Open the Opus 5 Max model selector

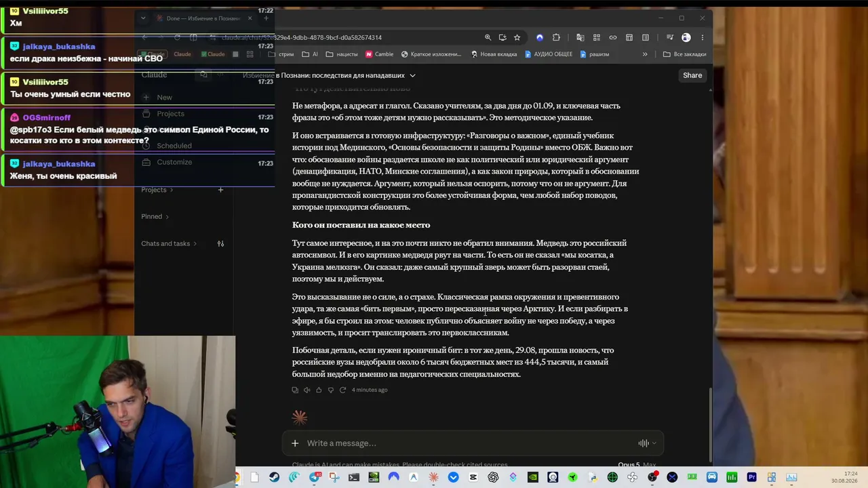[637, 465]
